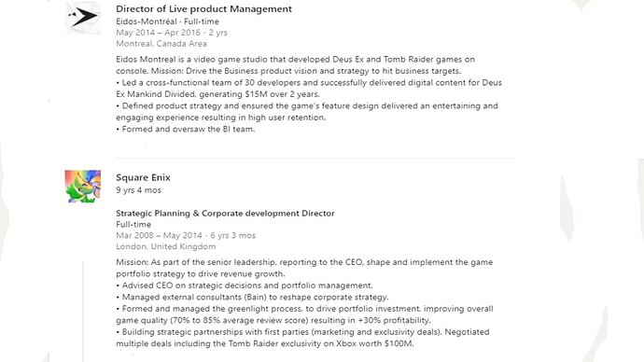Click the May 2014 – Apr 2016 date range
Image resolution: width=644 pixels, height=362 pixels.
tap(172, 33)
